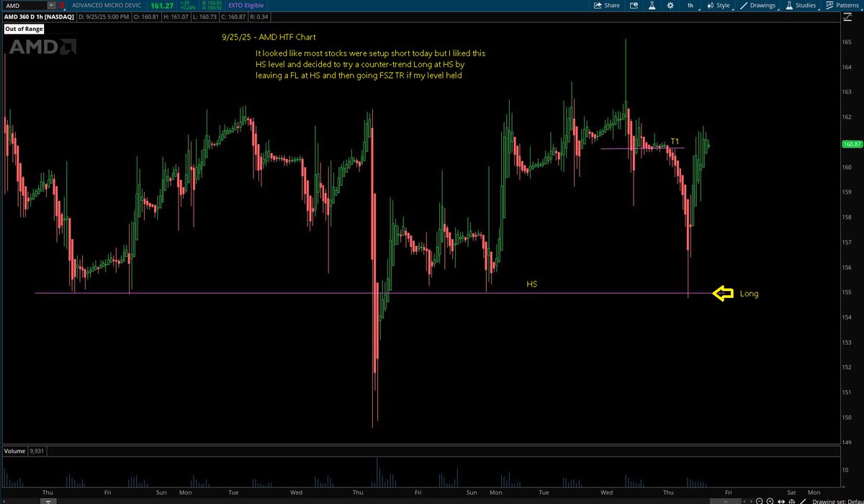Click the EXTO Eligible label

246,5
